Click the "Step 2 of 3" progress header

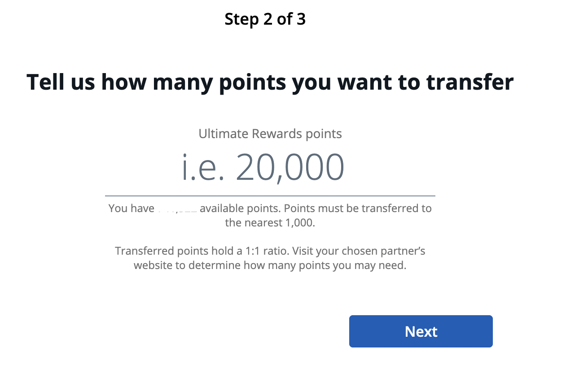[265, 19]
